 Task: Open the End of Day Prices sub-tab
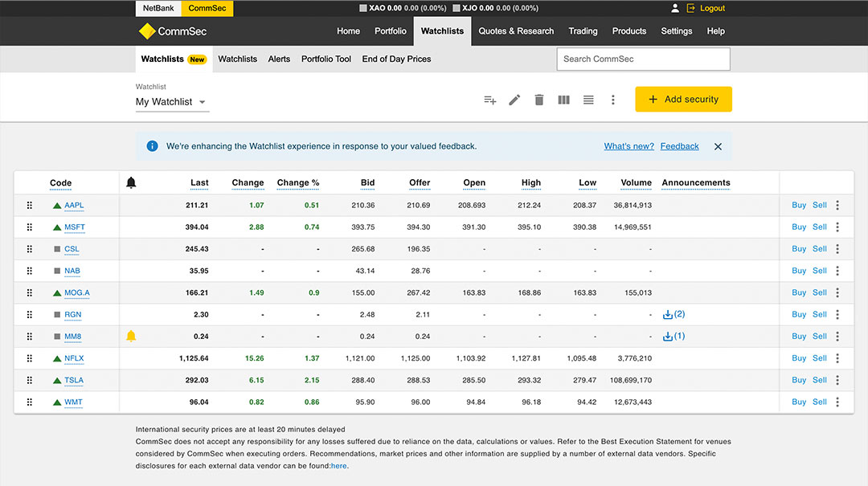pos(396,59)
